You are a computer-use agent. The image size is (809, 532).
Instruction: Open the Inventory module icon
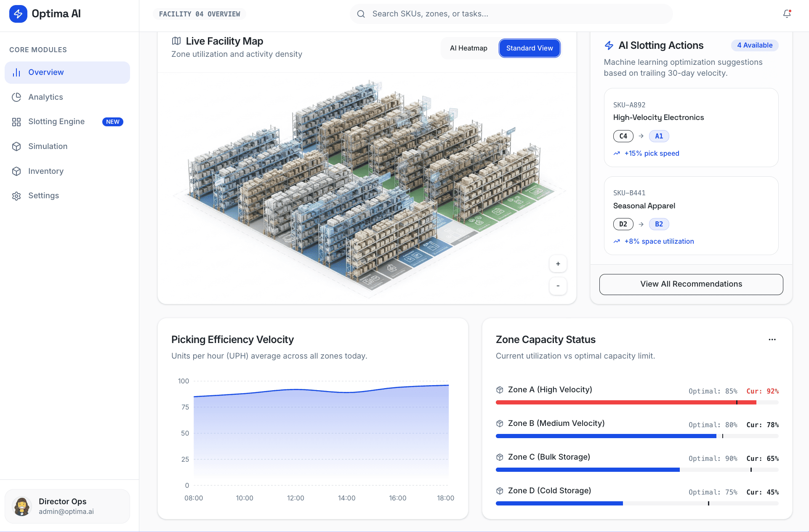tap(16, 171)
